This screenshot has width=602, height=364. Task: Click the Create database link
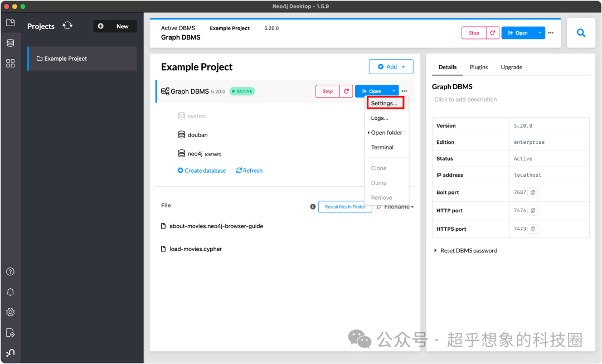202,171
